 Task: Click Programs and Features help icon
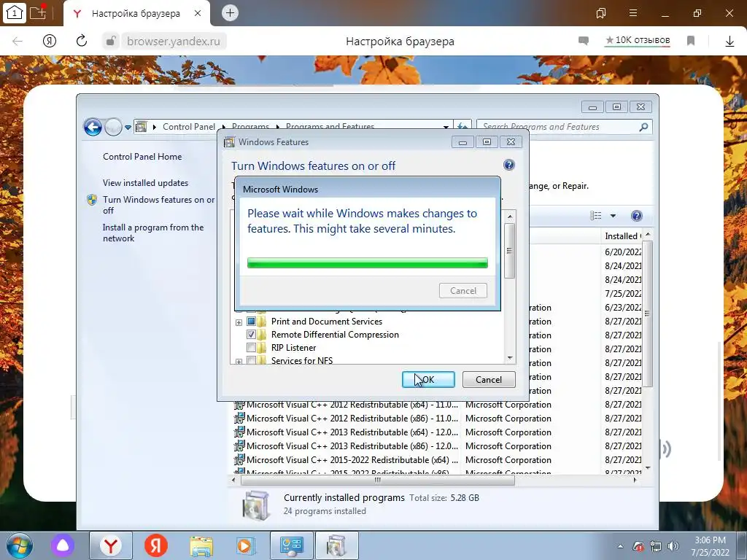(636, 216)
